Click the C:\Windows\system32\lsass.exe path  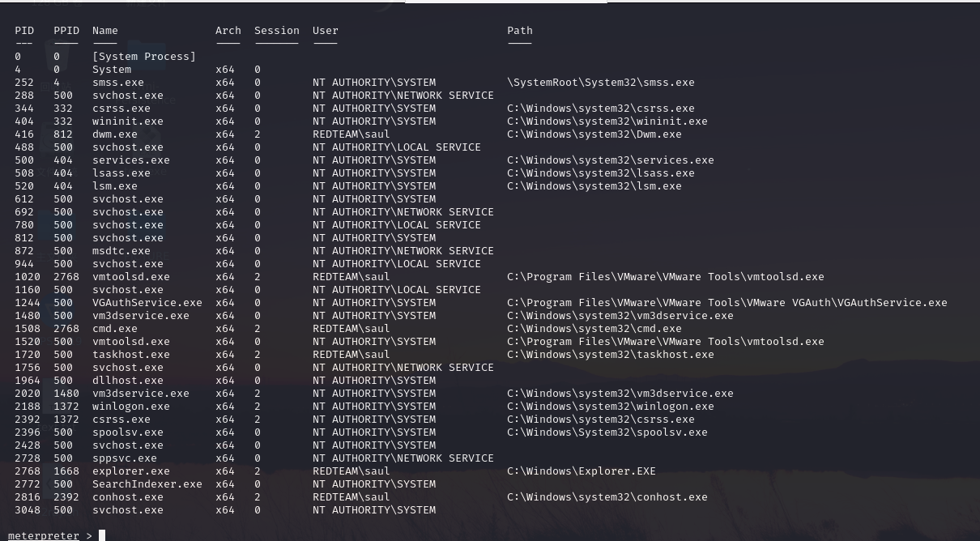tap(601, 173)
